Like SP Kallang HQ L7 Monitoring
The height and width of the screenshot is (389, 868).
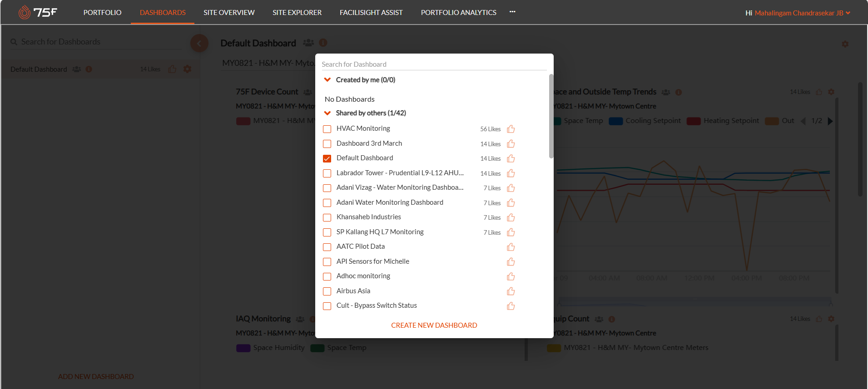pos(511,232)
